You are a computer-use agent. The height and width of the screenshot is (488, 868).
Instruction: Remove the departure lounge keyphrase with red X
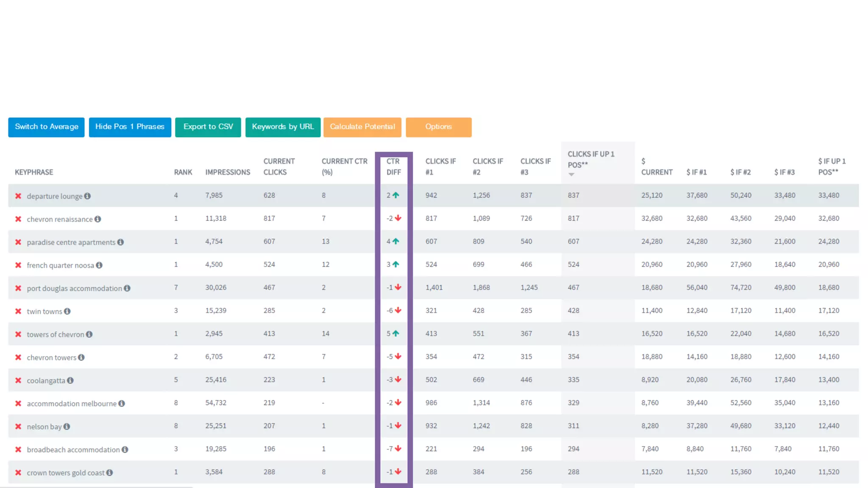[18, 196]
